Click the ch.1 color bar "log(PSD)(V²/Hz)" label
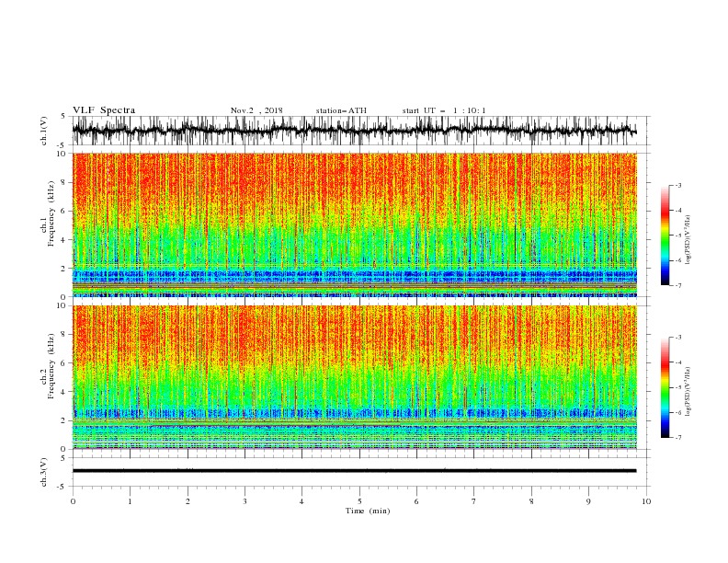The image size is (728, 563). coord(688,240)
